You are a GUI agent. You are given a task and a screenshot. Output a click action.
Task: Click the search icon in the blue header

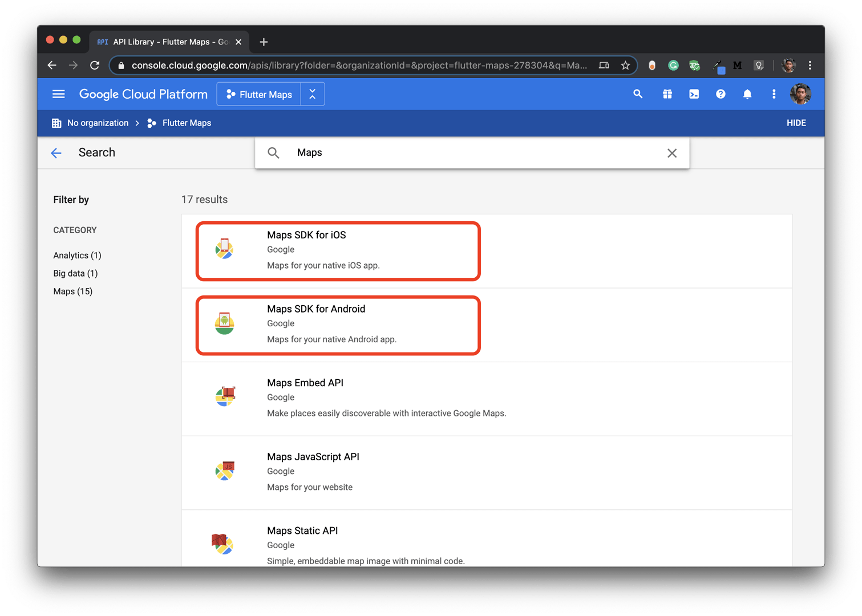[638, 94]
